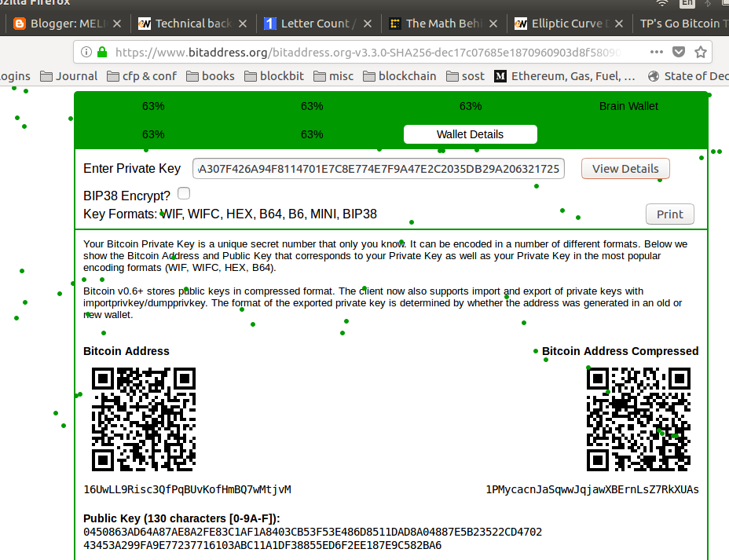Image resolution: width=729 pixels, height=560 pixels.
Task: Close the Technical back tab
Action: 243,24
